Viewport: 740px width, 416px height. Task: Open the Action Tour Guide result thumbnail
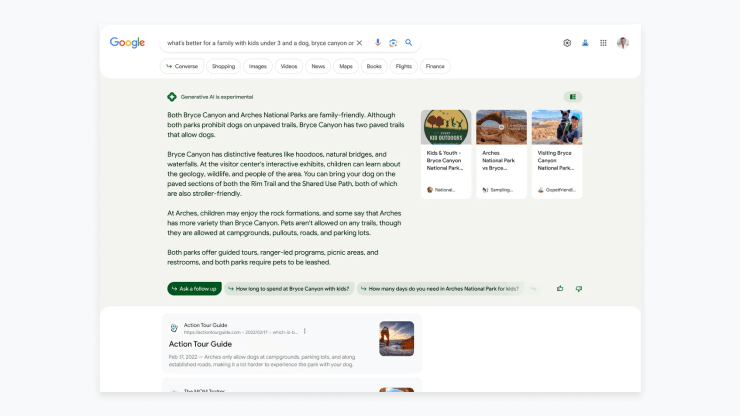[396, 339]
